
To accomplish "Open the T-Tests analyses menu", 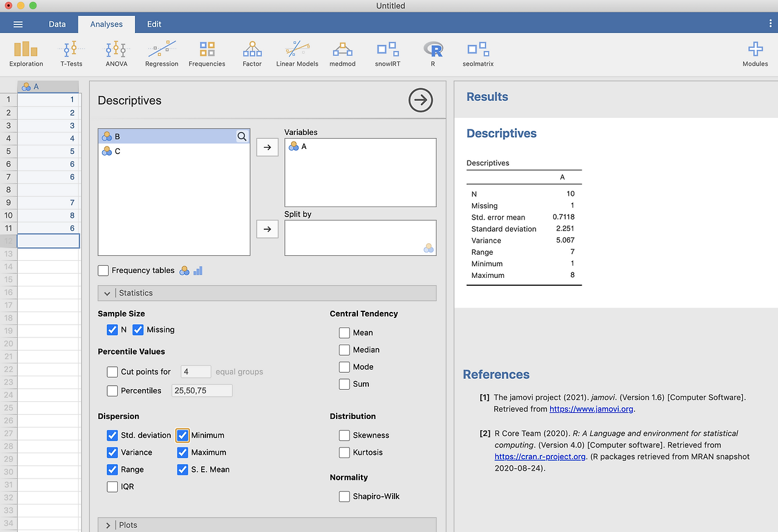I will tap(71, 54).
